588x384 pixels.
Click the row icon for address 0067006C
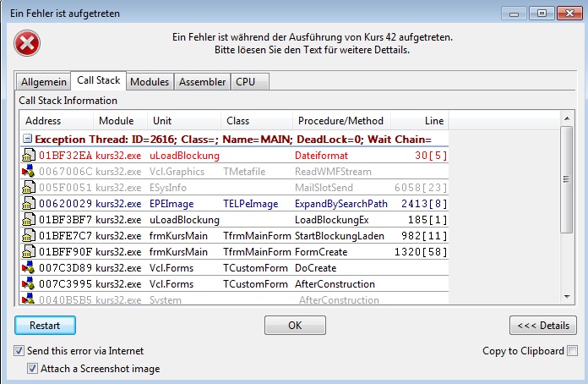[x=28, y=172]
